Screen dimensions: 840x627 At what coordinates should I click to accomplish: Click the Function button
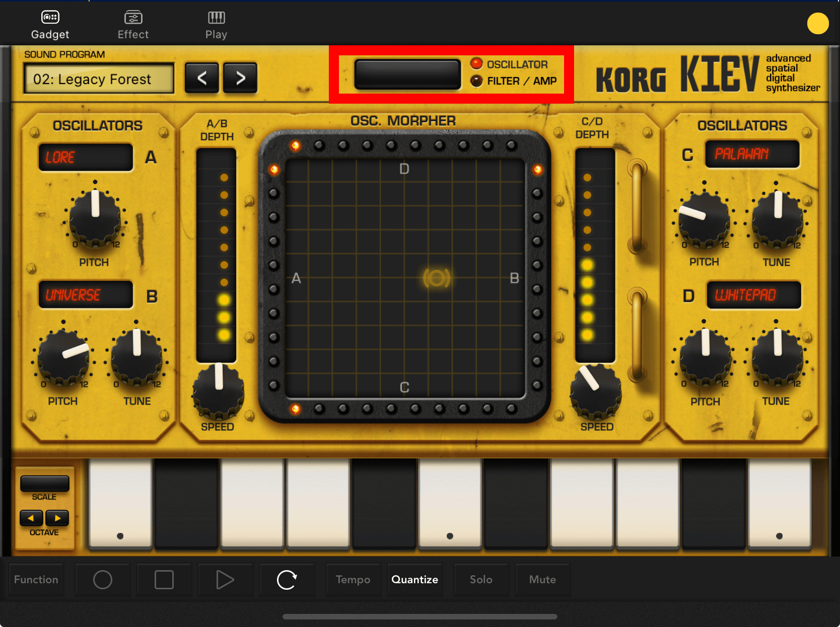[x=36, y=580]
